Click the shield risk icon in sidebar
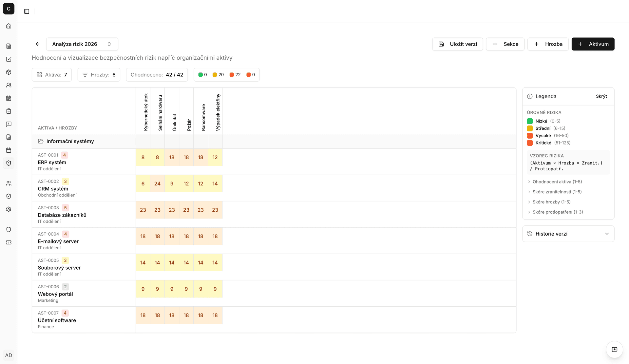Screen dimensions: 629x364 (9, 163)
